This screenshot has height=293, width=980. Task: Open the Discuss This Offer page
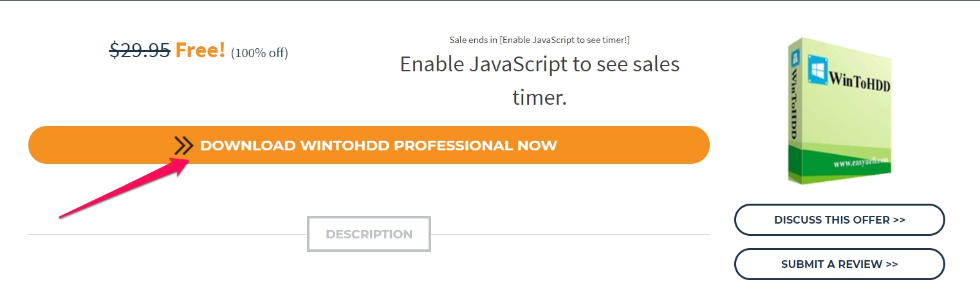click(x=839, y=220)
